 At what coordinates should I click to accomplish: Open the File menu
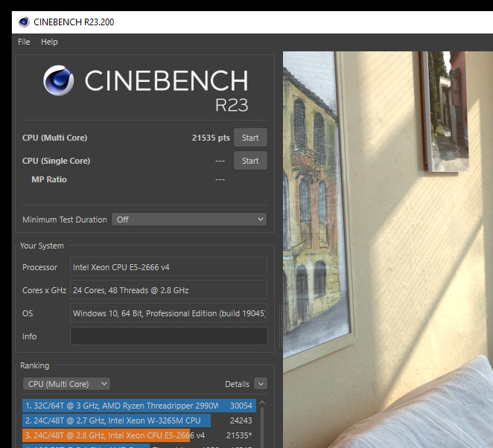pyautogui.click(x=24, y=42)
